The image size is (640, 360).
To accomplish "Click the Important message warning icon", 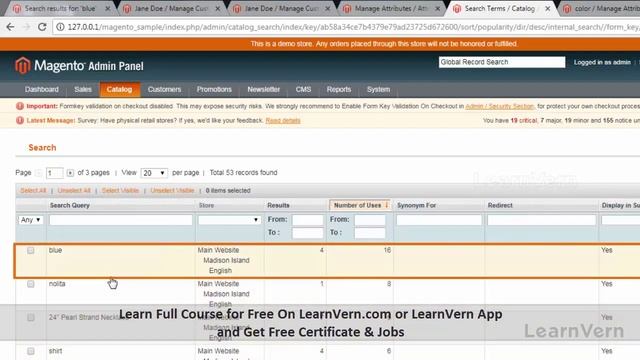I will [20, 106].
